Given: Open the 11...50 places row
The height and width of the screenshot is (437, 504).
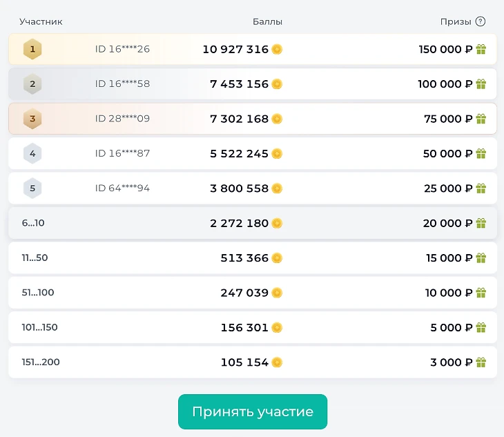Looking at the screenshot, I should pyautogui.click(x=253, y=258).
